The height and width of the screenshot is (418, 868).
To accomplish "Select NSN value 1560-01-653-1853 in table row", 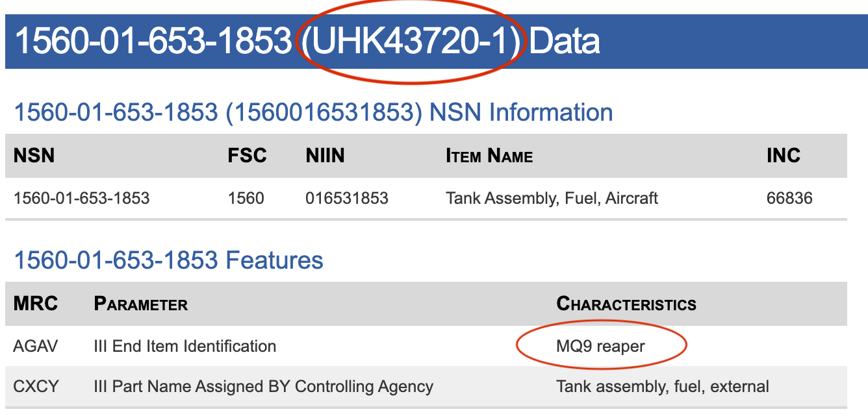I will [x=81, y=198].
